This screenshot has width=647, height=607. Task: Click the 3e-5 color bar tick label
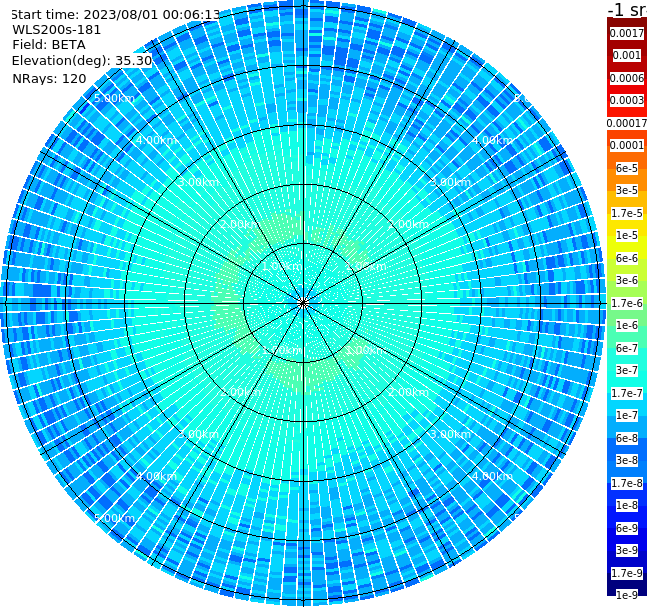pyautogui.click(x=627, y=190)
